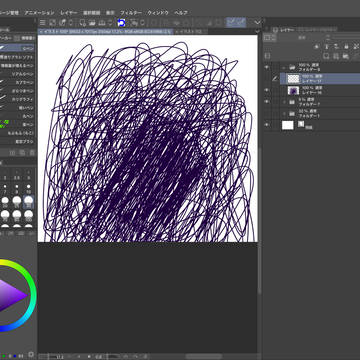Click the blue rotating-arrows icon in command bar
Screen dimensions: 360x360
coord(121,23)
